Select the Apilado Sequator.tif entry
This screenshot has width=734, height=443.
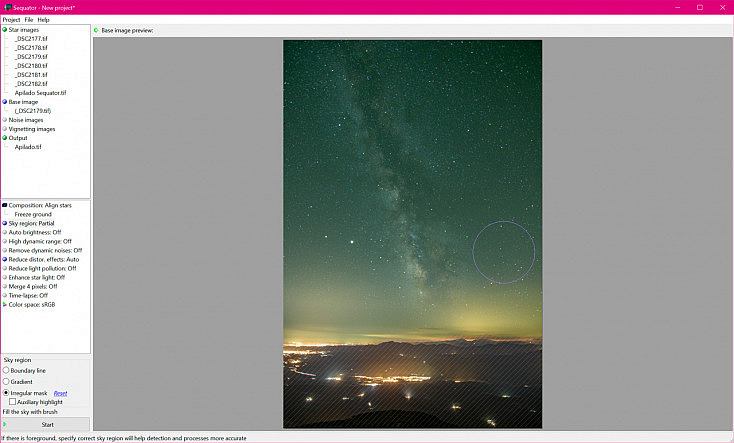point(40,93)
